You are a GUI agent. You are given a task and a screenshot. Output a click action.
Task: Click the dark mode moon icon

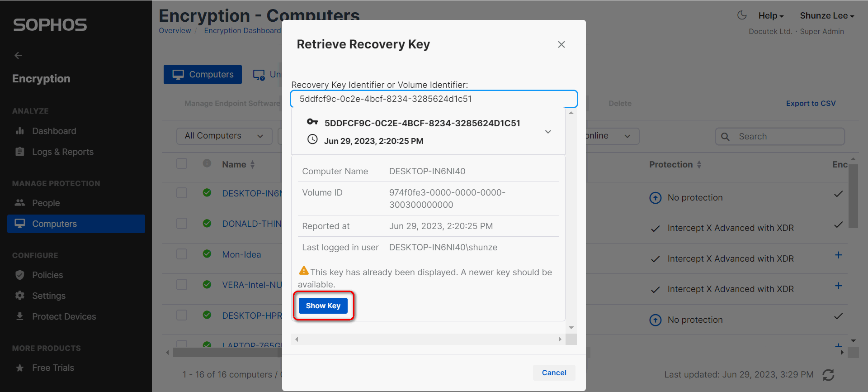(741, 15)
